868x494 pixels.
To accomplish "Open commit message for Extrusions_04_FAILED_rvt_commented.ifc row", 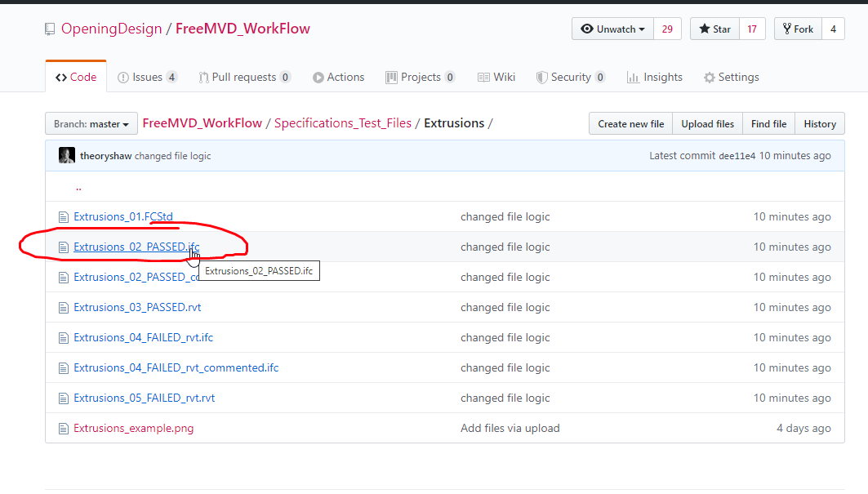I will coord(505,367).
